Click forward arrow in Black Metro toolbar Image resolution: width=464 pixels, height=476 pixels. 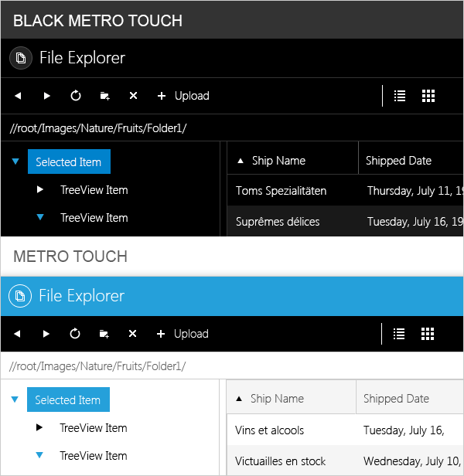click(47, 96)
